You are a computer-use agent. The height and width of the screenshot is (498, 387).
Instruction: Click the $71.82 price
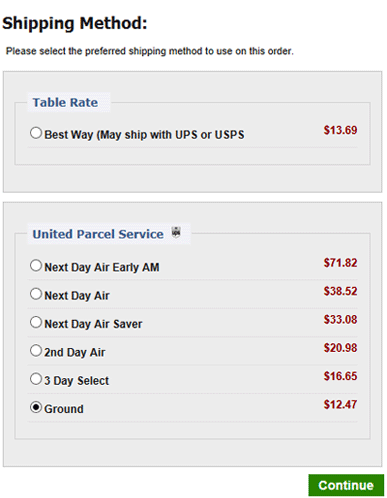pyautogui.click(x=340, y=263)
